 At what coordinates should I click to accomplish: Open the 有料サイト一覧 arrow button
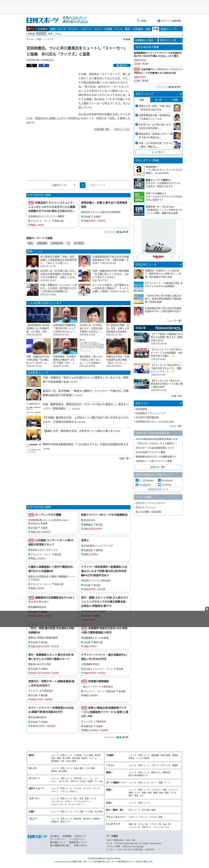point(171,40)
